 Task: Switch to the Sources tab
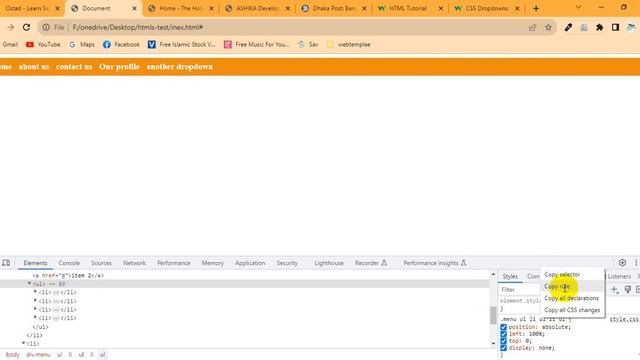pyautogui.click(x=101, y=263)
